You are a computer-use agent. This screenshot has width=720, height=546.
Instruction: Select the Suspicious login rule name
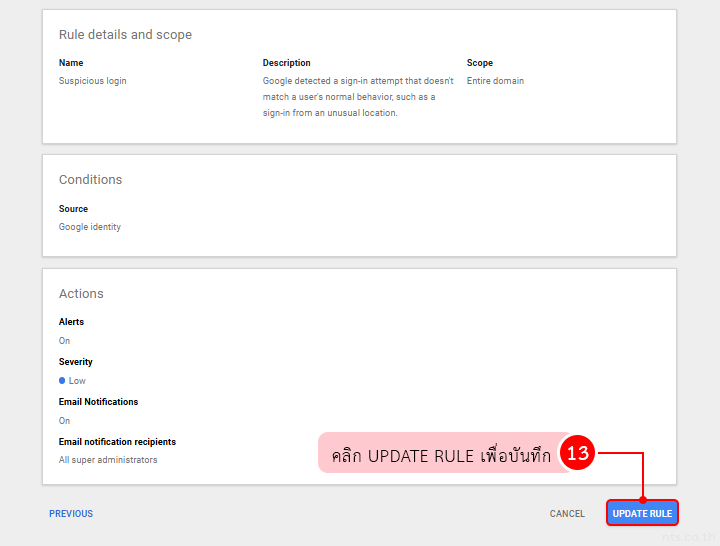pos(93,81)
